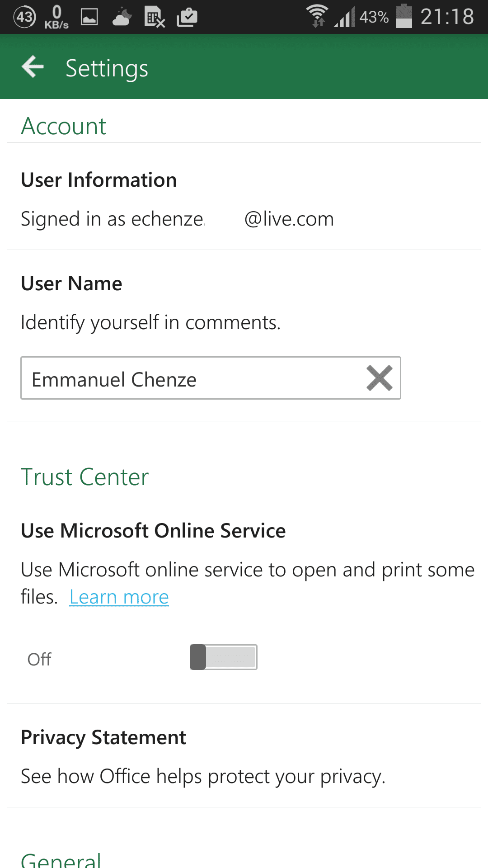488x868 pixels.
Task: Tap the Trust Center section header
Action: [x=84, y=477]
